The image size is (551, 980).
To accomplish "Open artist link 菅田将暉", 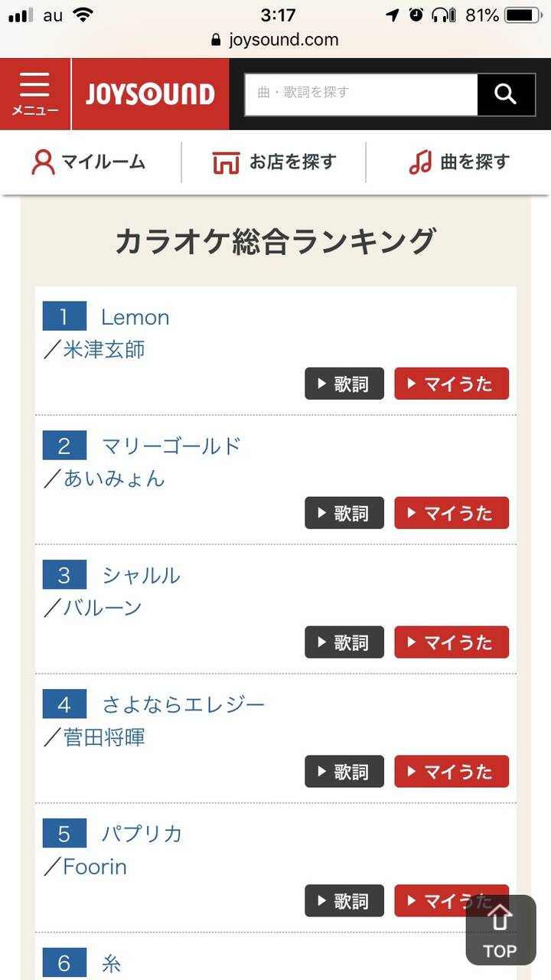I will [x=104, y=738].
